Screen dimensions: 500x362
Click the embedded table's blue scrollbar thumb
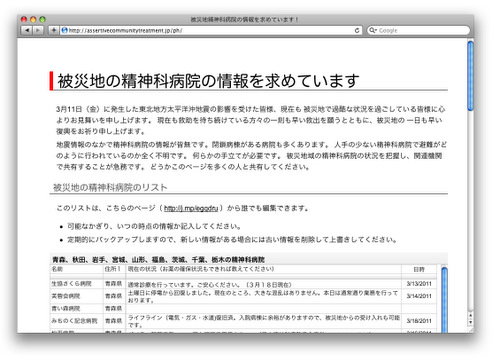point(444,300)
